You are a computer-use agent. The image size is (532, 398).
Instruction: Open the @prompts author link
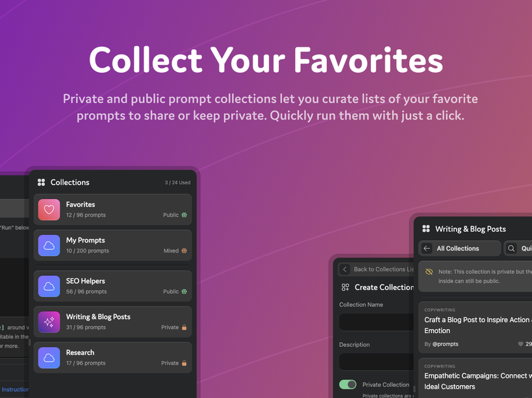(x=445, y=344)
